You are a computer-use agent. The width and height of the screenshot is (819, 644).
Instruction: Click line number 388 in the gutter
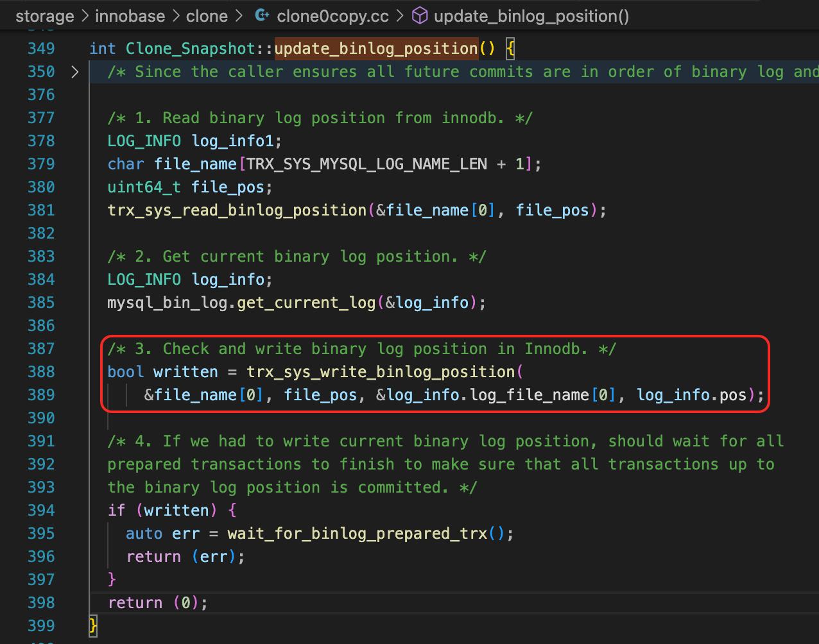coord(41,372)
